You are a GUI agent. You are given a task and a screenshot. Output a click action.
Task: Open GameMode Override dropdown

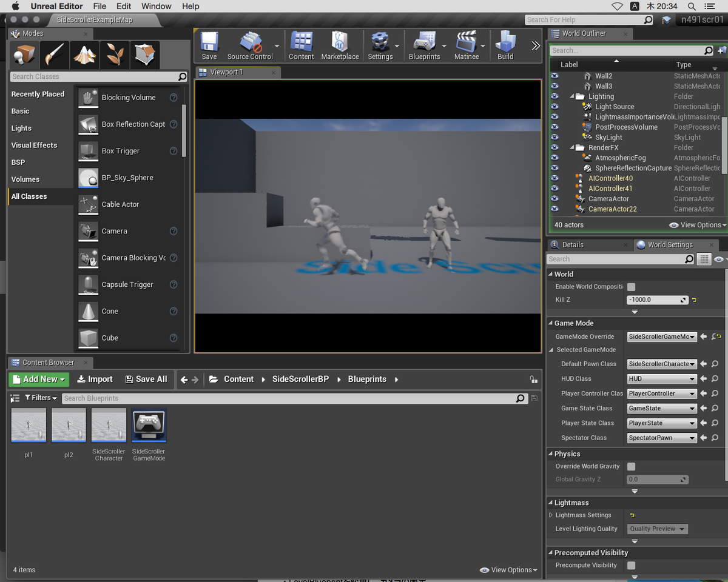pyautogui.click(x=662, y=336)
